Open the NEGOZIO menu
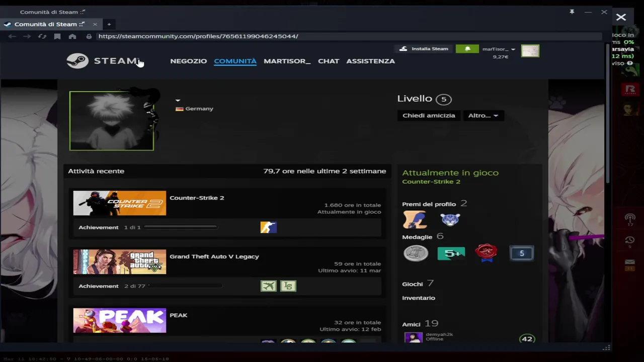The width and height of the screenshot is (644, 362). tap(188, 61)
